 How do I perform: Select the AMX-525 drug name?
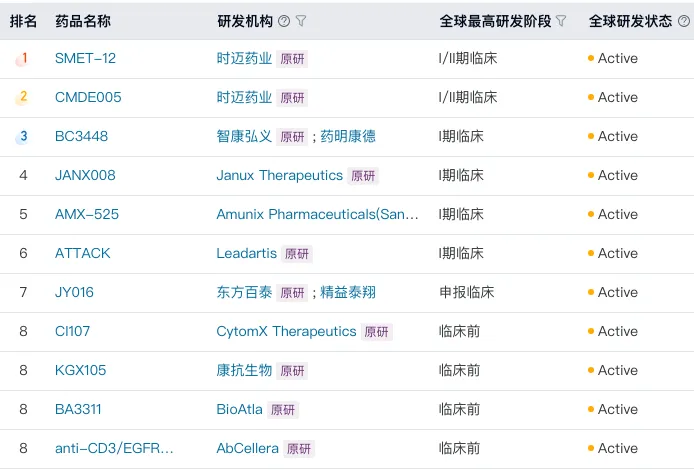click(87, 215)
